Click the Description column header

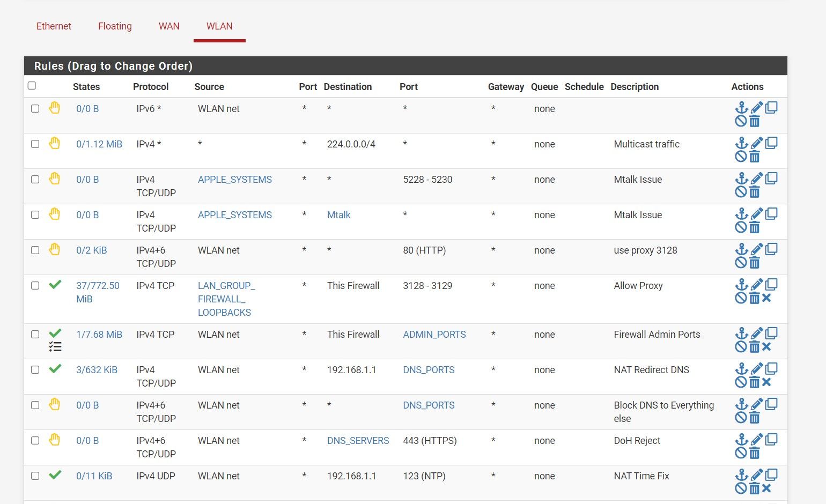[x=635, y=87]
